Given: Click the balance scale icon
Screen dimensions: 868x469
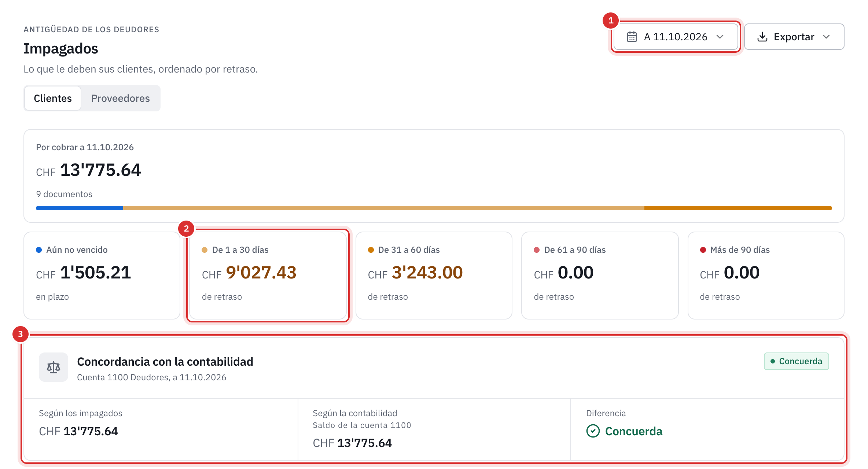Looking at the screenshot, I should tap(54, 367).
